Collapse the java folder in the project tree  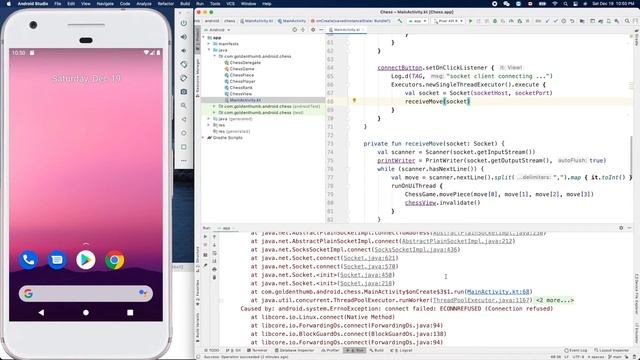[209, 50]
